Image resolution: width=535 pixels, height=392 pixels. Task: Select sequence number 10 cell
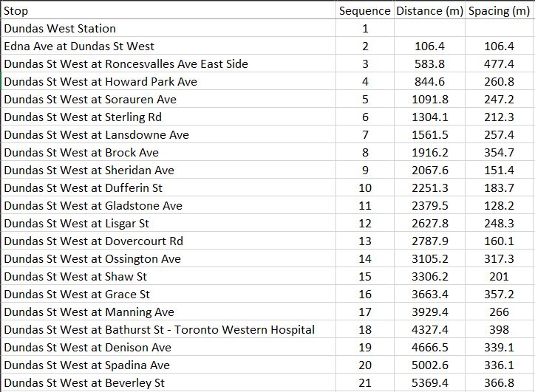tap(365, 188)
